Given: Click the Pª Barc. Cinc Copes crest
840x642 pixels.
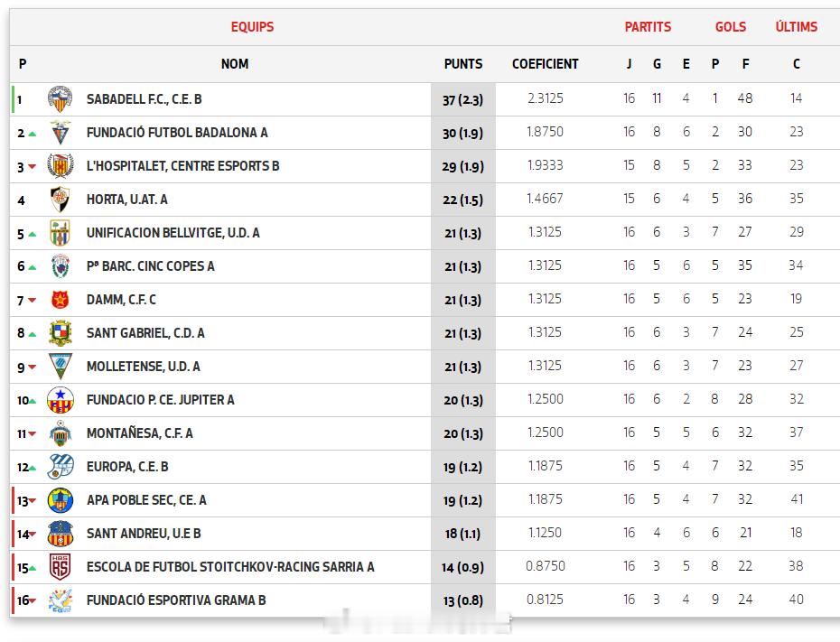Looking at the screenshot, I should click(60, 266).
